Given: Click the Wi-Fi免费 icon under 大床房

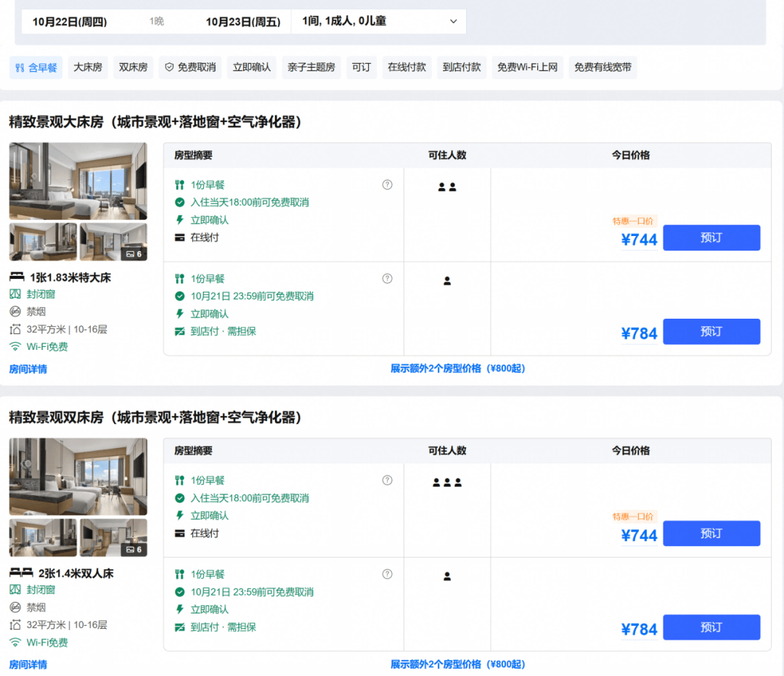Looking at the screenshot, I should 15,346.
